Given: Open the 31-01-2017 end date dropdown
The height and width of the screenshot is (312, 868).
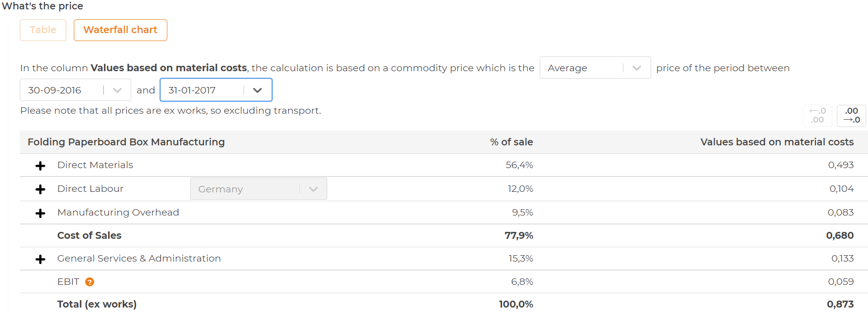Looking at the screenshot, I should pos(257,89).
